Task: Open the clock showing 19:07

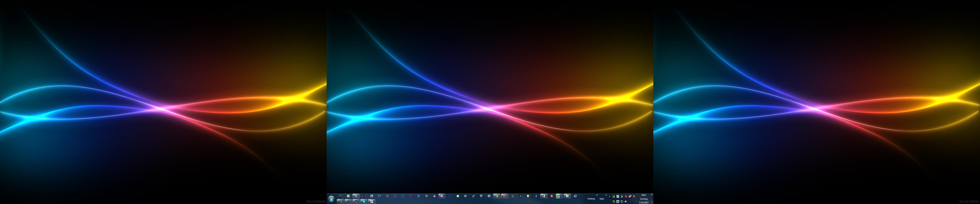Action: (x=644, y=199)
